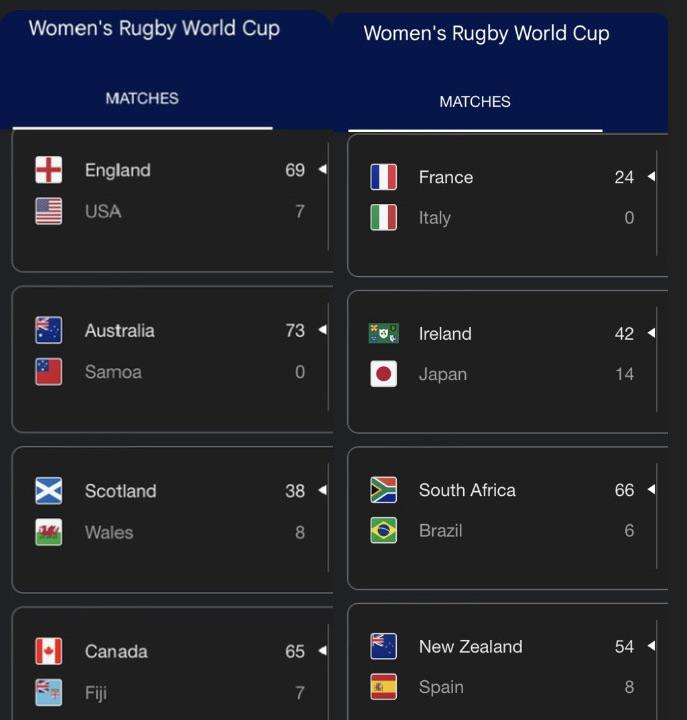This screenshot has width=687, height=720.
Task: Click the USA flag icon
Action: point(49,211)
